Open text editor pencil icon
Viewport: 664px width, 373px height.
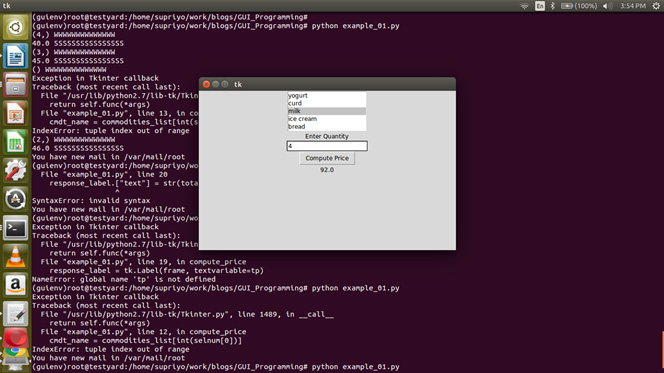point(15,314)
